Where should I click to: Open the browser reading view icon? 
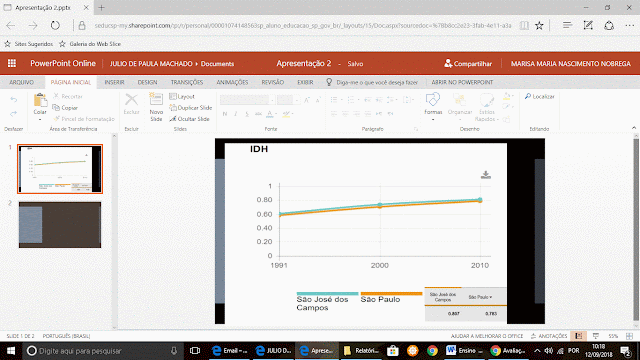pos(524,25)
